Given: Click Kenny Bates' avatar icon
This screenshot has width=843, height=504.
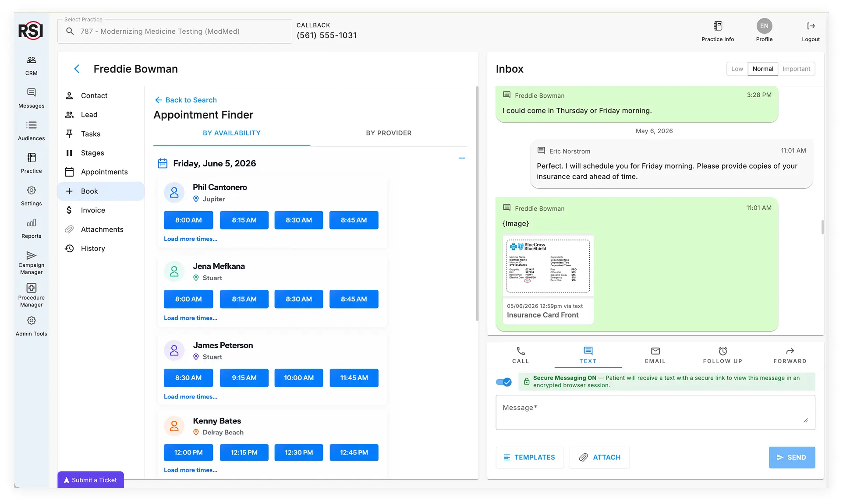Looking at the screenshot, I should [174, 426].
